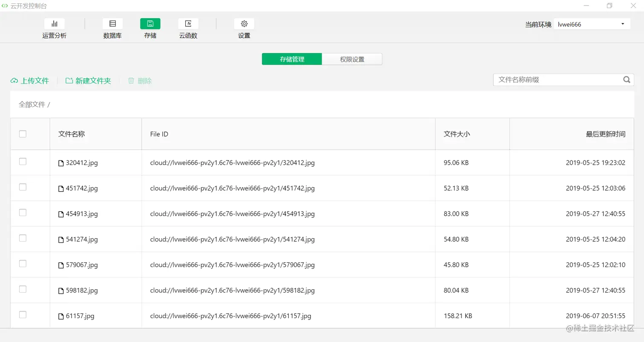Open the 运营分析 analytics icon

pyautogui.click(x=55, y=24)
